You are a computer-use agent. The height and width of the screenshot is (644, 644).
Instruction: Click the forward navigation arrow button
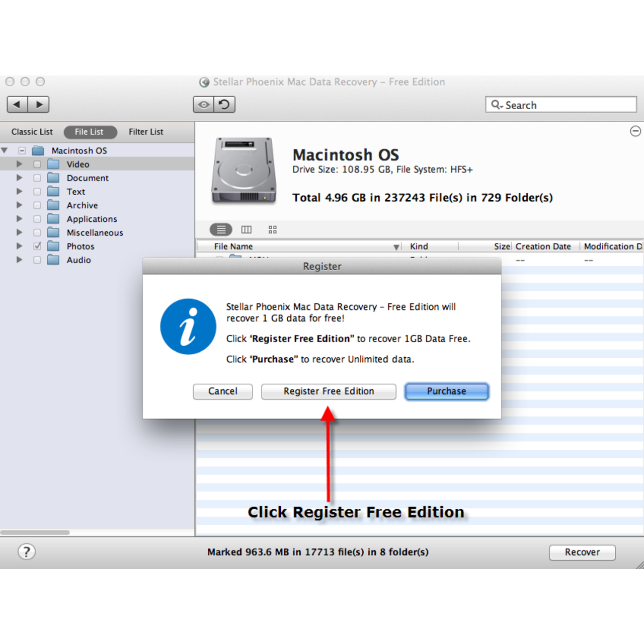(x=39, y=105)
